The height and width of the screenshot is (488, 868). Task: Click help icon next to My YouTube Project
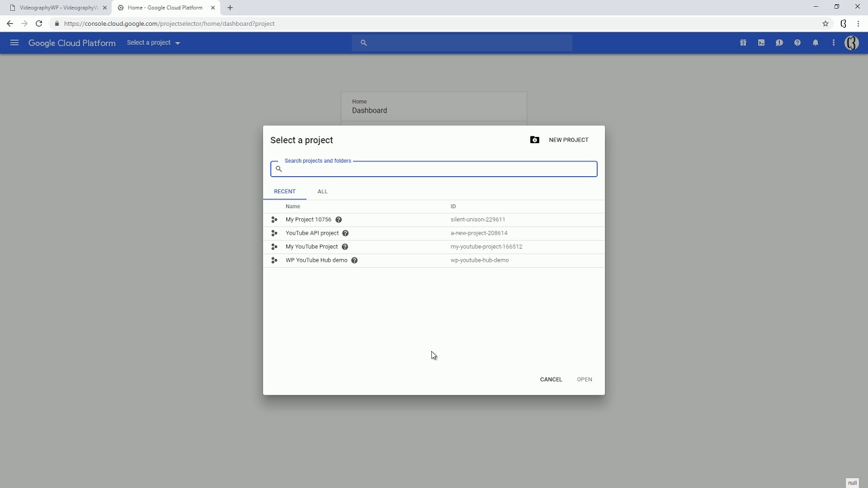tap(344, 247)
